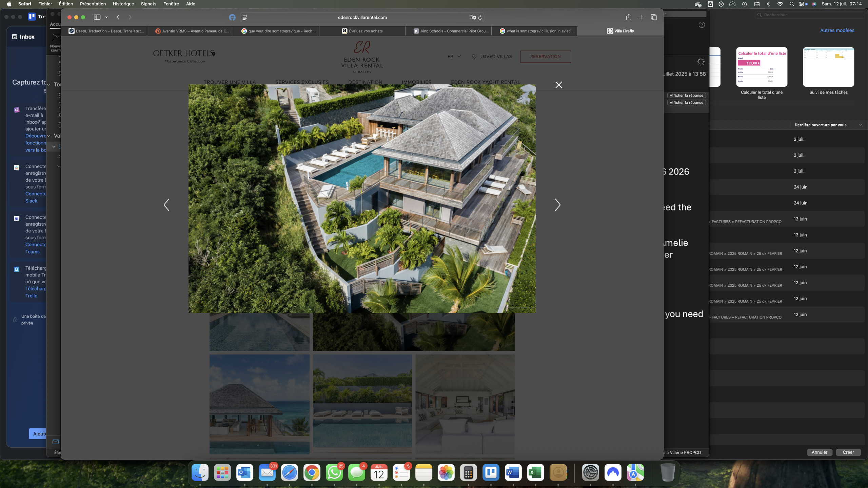
Task: Open the Historique menu
Action: tap(123, 4)
